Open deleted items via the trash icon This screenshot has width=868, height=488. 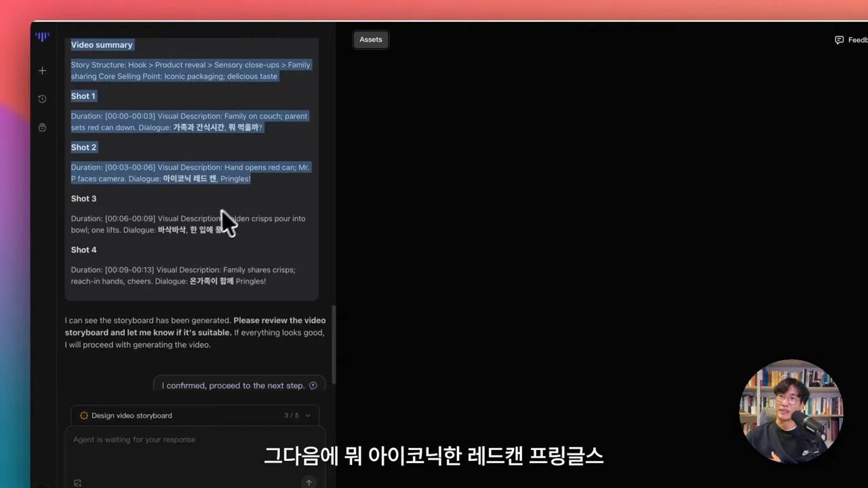42,127
